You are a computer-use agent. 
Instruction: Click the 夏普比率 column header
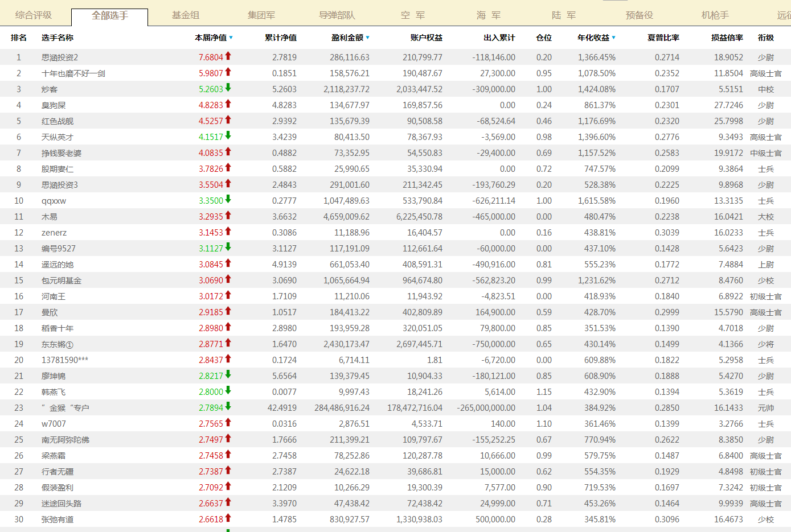pyautogui.click(x=663, y=38)
